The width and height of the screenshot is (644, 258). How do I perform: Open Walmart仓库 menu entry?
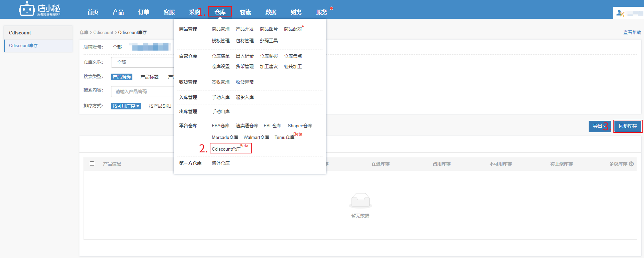click(256, 137)
